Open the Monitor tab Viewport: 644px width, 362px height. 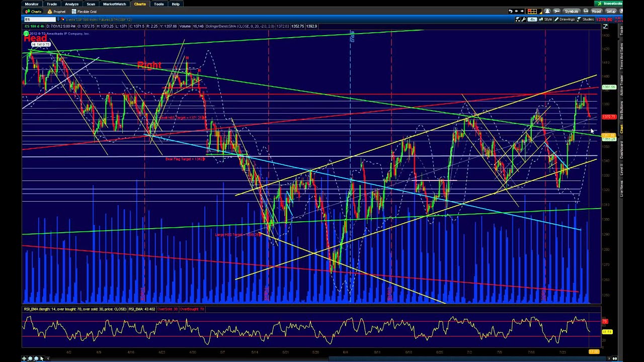[32, 4]
